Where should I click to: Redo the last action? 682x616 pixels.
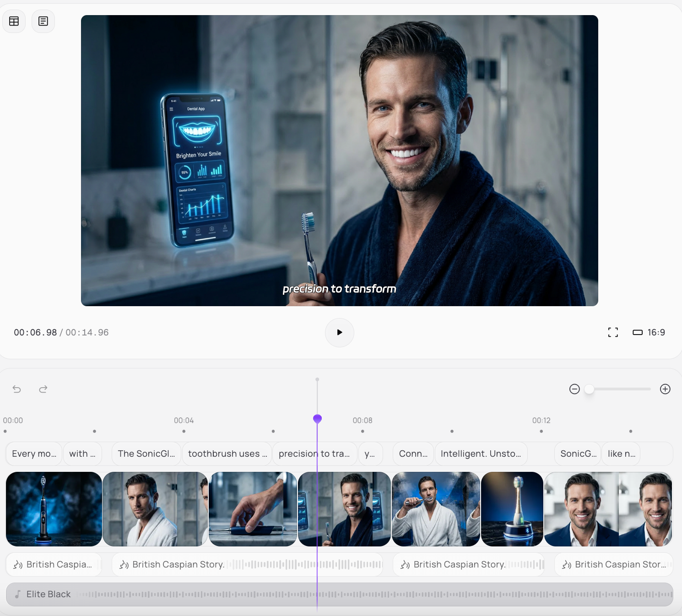(x=43, y=389)
